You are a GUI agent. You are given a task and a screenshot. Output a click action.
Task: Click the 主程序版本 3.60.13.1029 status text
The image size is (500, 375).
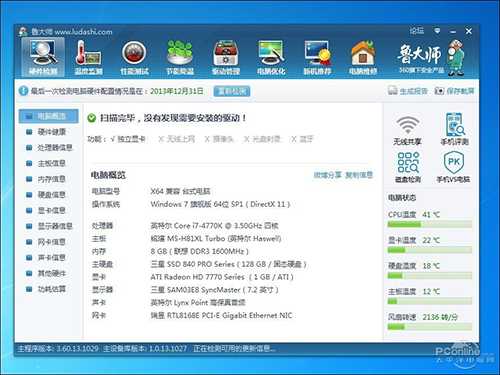[x=58, y=349]
